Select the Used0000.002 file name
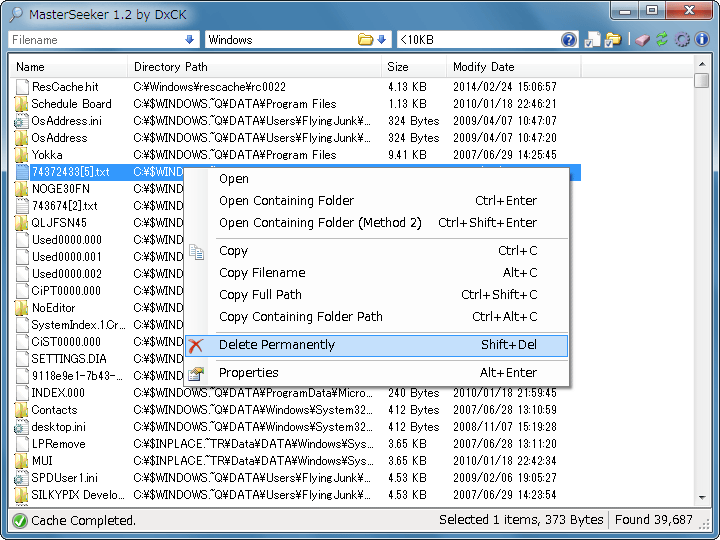720x540 pixels. pos(67,274)
